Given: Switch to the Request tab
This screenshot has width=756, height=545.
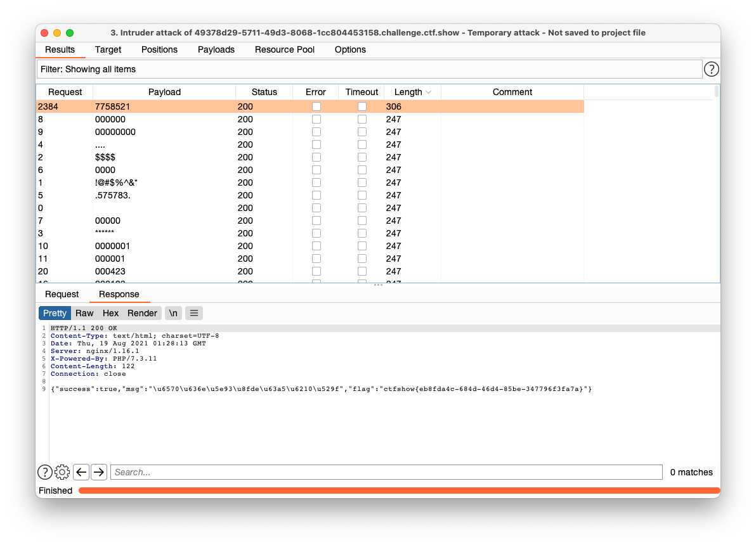Looking at the screenshot, I should tap(62, 294).
